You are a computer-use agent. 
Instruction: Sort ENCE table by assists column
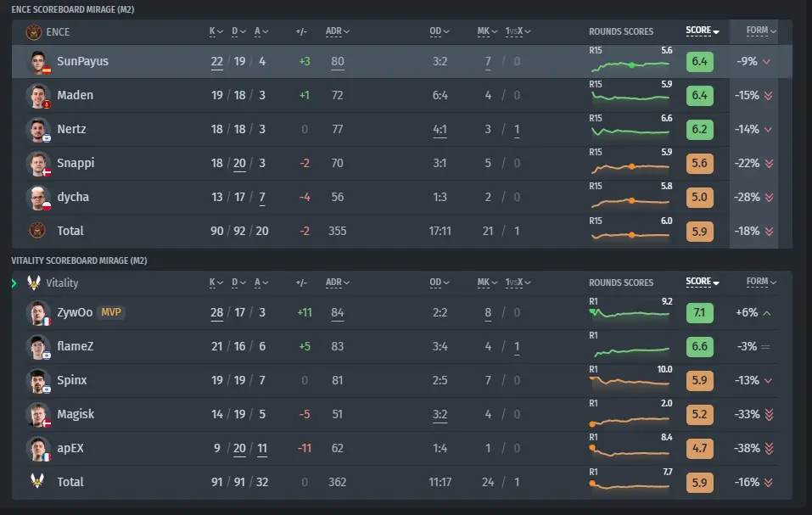click(x=261, y=31)
